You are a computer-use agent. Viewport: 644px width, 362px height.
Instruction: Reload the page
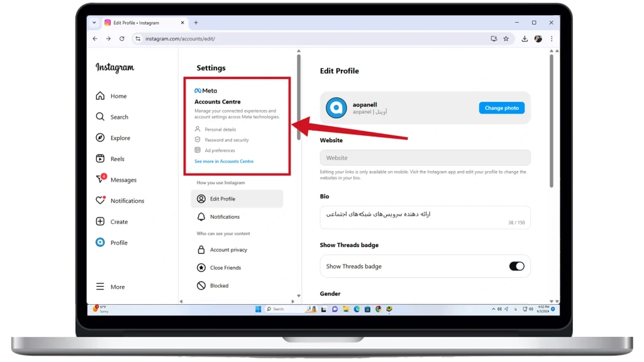(x=122, y=38)
